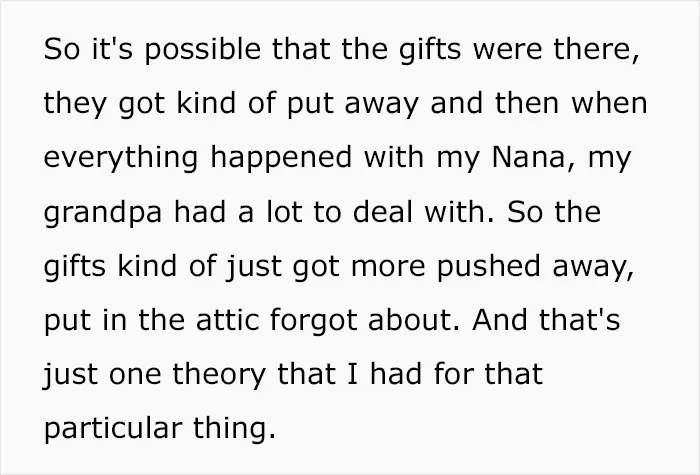Click the word 'more' in fifth line
This screenshot has height=475, width=700.
(388, 268)
